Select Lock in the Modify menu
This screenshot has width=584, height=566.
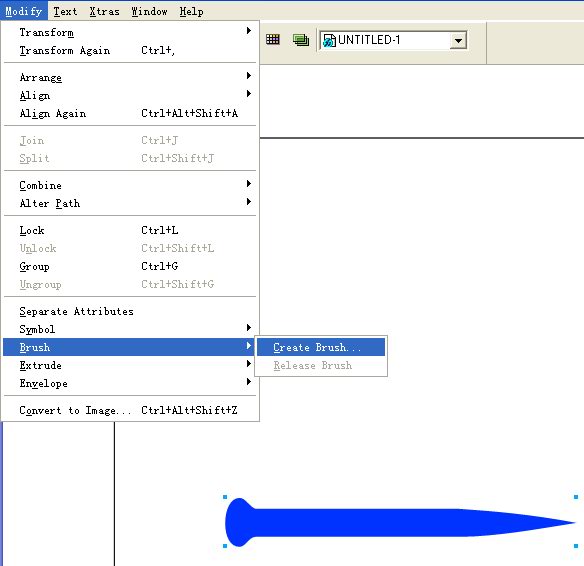click(130, 230)
